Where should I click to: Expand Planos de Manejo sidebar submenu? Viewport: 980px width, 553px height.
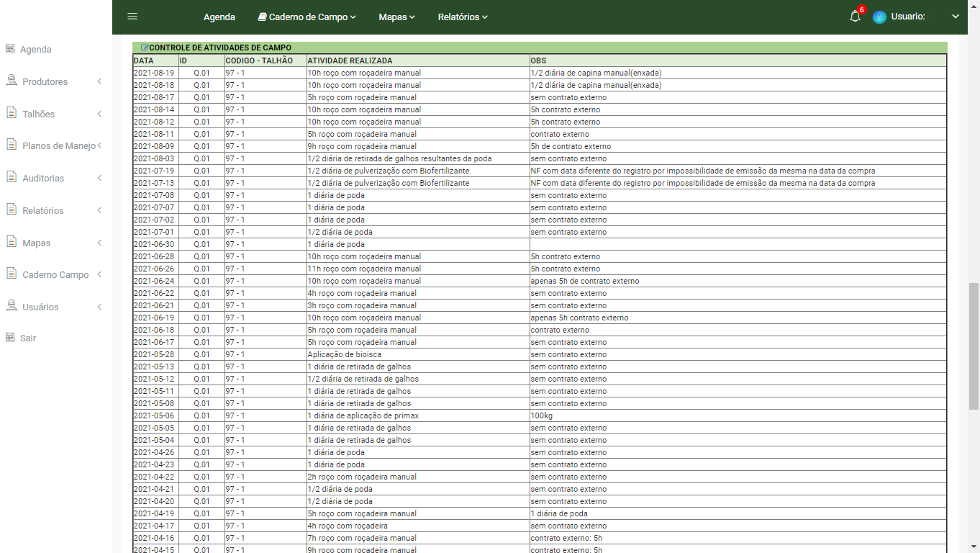tap(99, 146)
